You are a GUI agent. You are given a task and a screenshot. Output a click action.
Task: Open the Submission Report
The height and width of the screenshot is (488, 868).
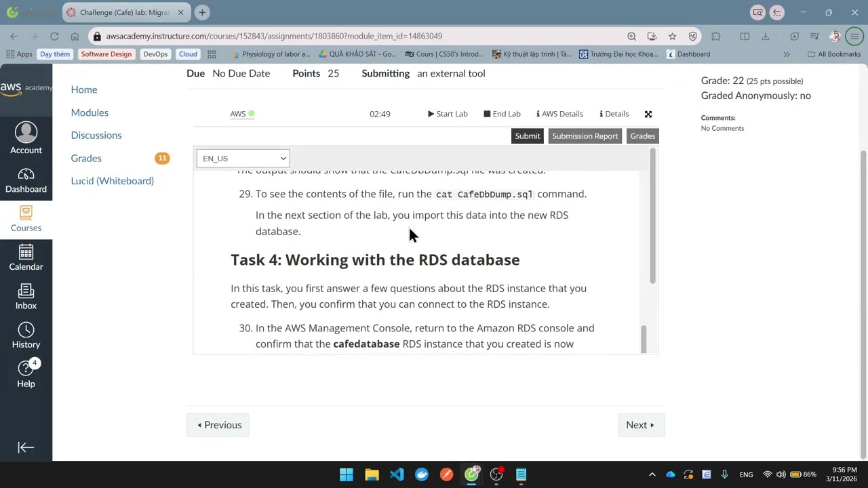click(585, 136)
